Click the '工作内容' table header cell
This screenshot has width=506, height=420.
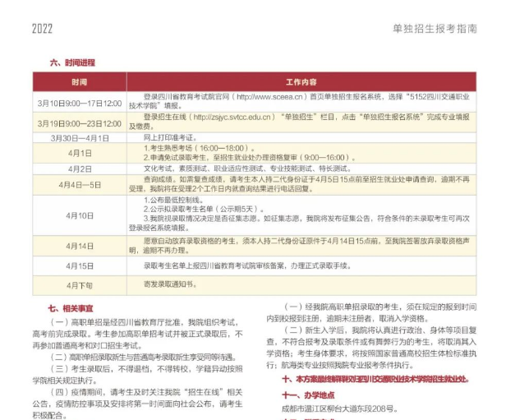tap(301, 82)
